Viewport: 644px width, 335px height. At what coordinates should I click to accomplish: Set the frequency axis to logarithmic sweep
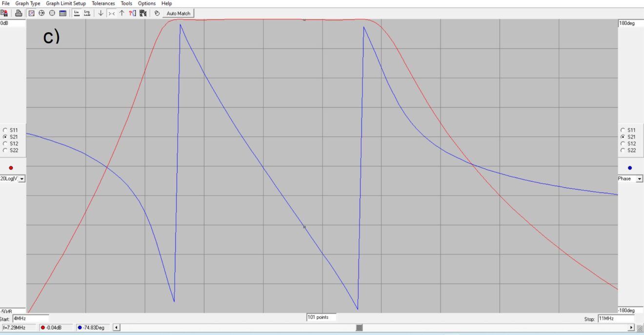point(87,13)
